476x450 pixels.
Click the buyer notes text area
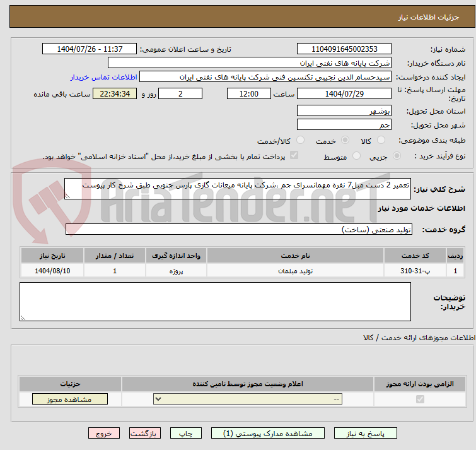(215, 302)
